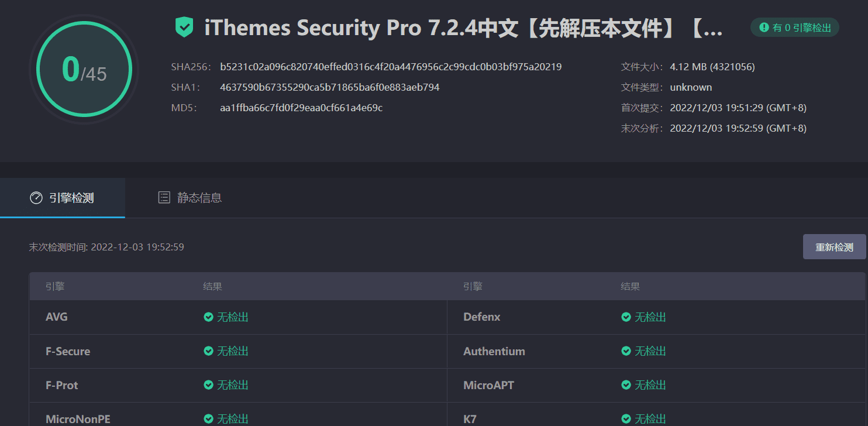Click the MicroNonPE engine name
The image size is (868, 426).
(x=78, y=419)
